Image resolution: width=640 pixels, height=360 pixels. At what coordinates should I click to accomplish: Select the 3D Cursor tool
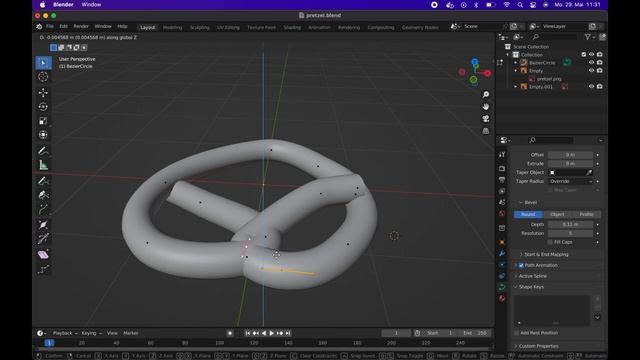coord(43,77)
